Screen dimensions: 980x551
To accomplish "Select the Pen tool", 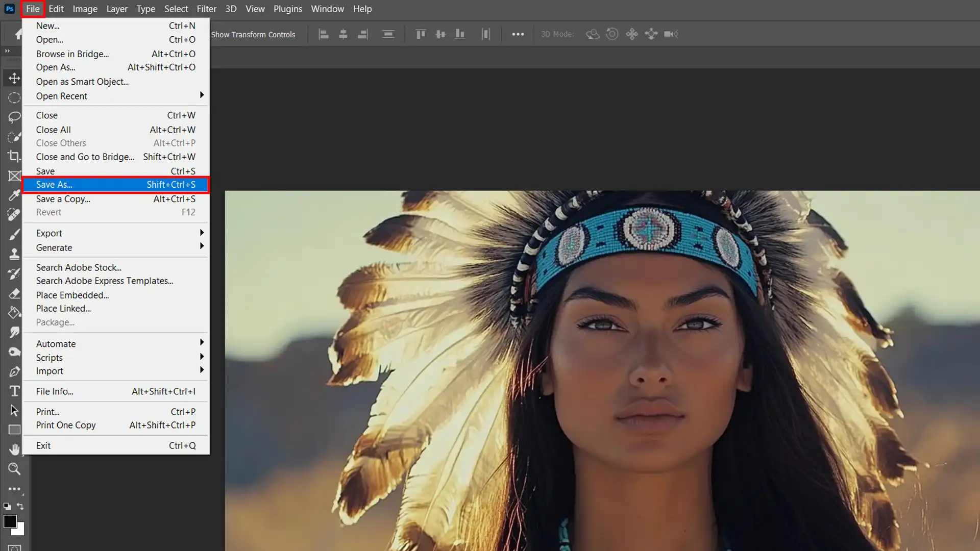I will 14,371.
